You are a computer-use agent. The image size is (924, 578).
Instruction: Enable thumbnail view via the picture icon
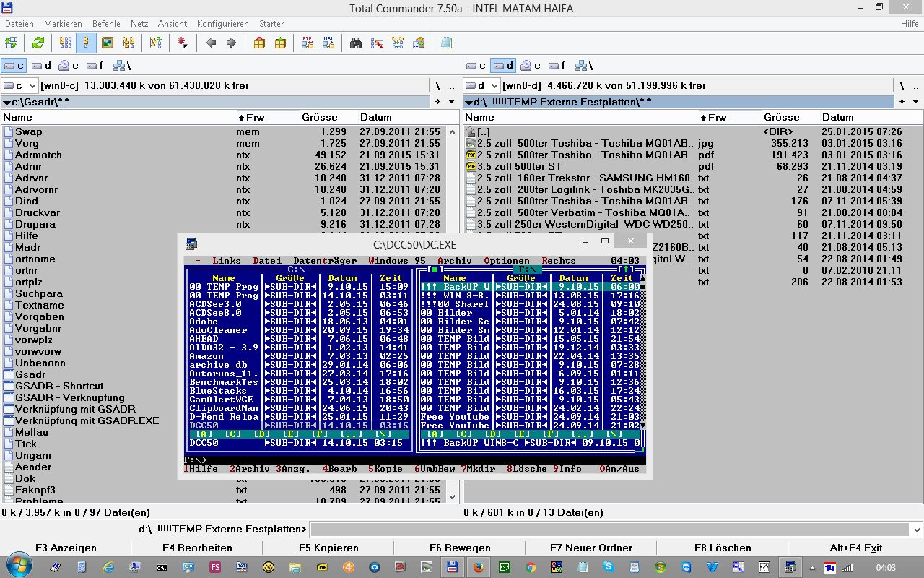tap(107, 43)
